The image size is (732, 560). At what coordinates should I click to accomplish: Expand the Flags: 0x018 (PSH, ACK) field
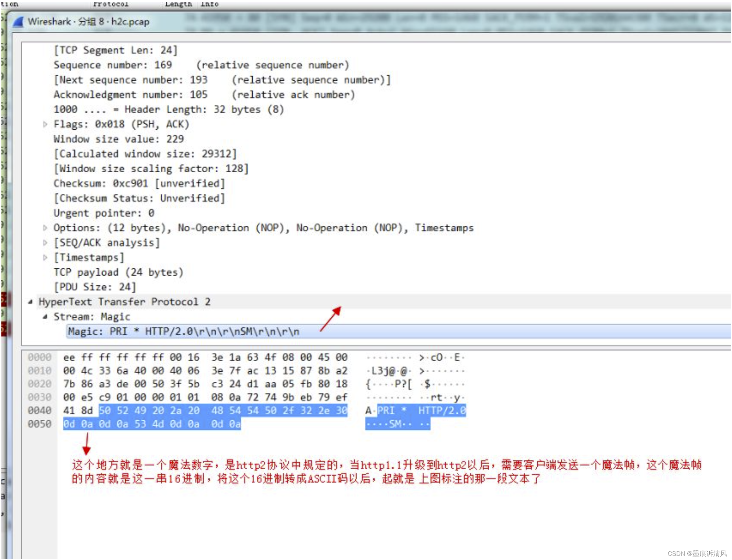tap(46, 124)
